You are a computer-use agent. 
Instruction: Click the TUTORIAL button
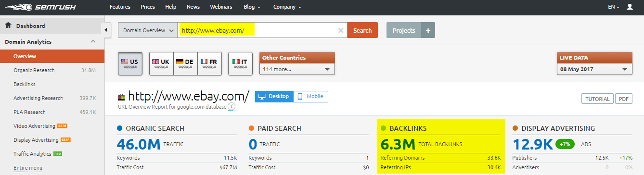click(x=597, y=99)
